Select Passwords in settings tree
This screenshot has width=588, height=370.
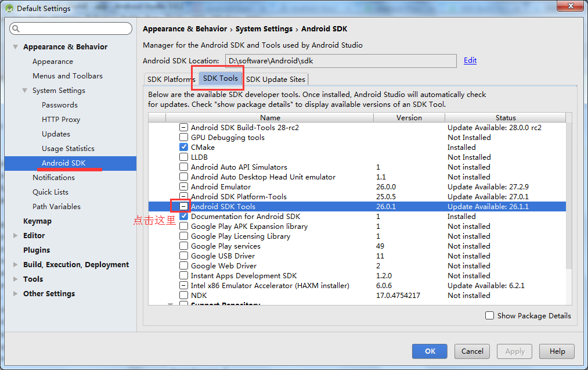pyautogui.click(x=60, y=105)
